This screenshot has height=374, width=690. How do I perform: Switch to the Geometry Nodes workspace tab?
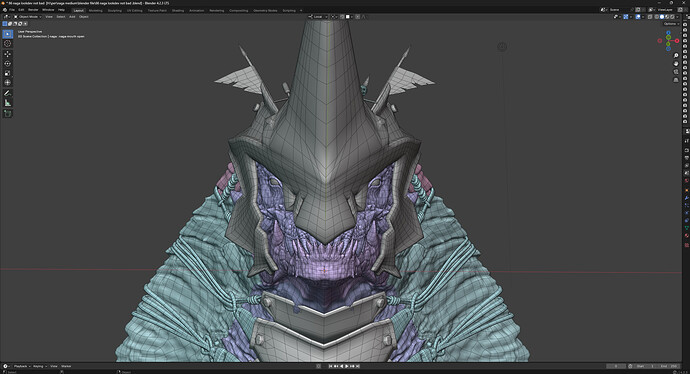click(x=264, y=10)
